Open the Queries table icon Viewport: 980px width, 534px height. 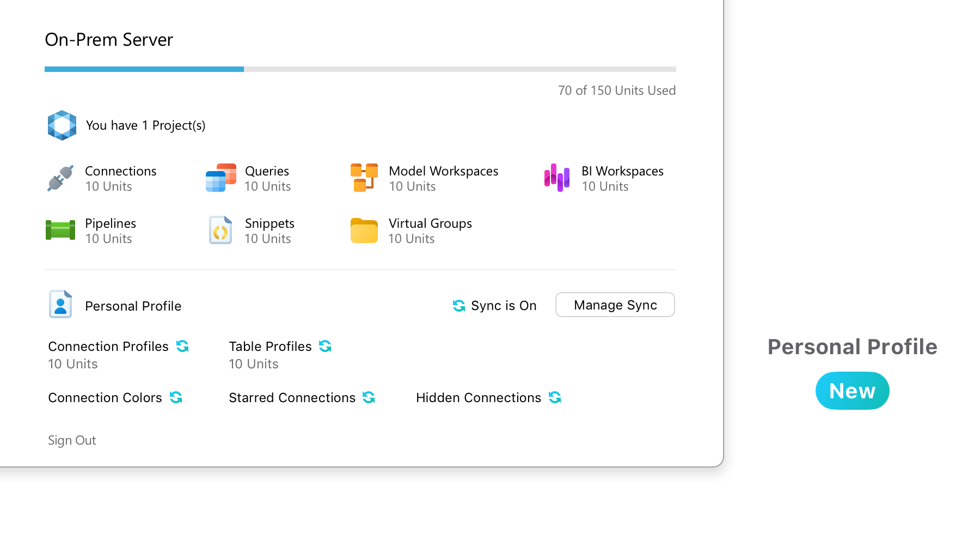pyautogui.click(x=221, y=178)
